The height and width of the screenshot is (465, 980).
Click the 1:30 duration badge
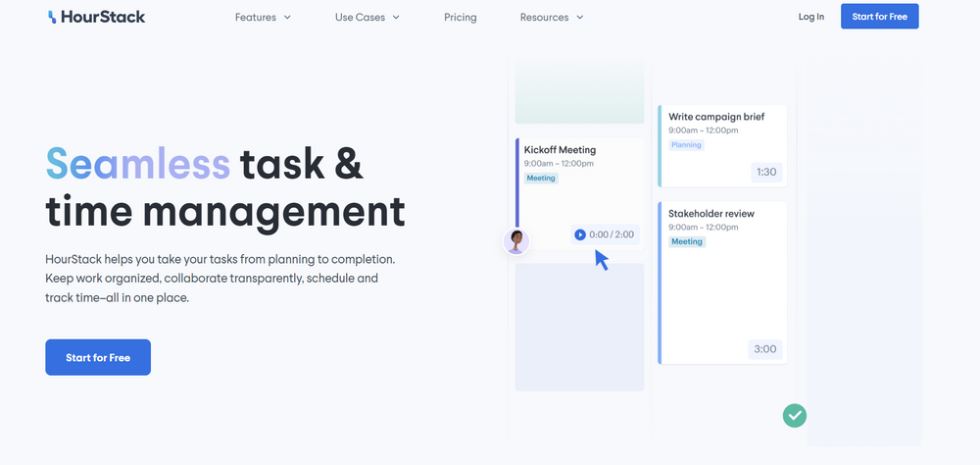pyautogui.click(x=766, y=173)
